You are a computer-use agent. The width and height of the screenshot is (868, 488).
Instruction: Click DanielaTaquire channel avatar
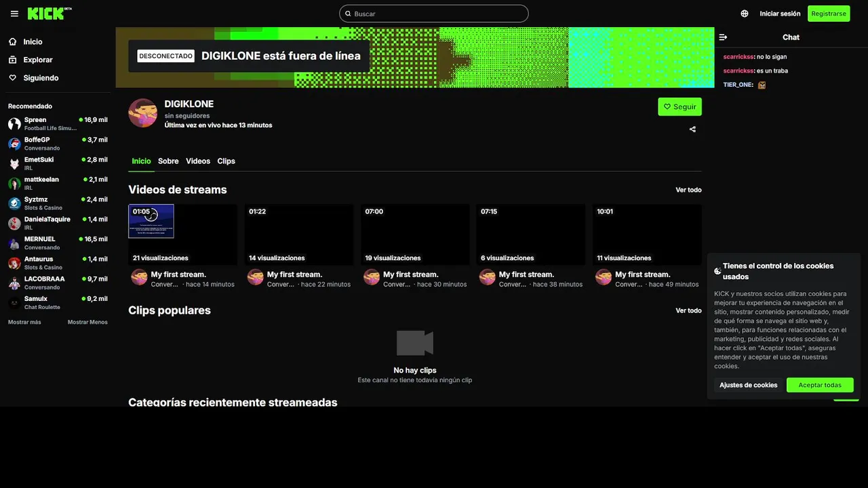point(14,223)
